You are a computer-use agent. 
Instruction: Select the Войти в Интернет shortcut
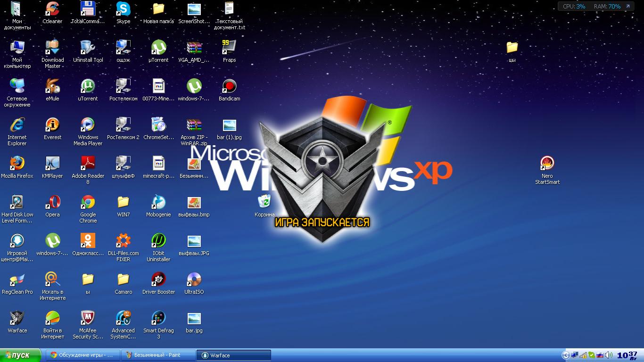point(52,325)
